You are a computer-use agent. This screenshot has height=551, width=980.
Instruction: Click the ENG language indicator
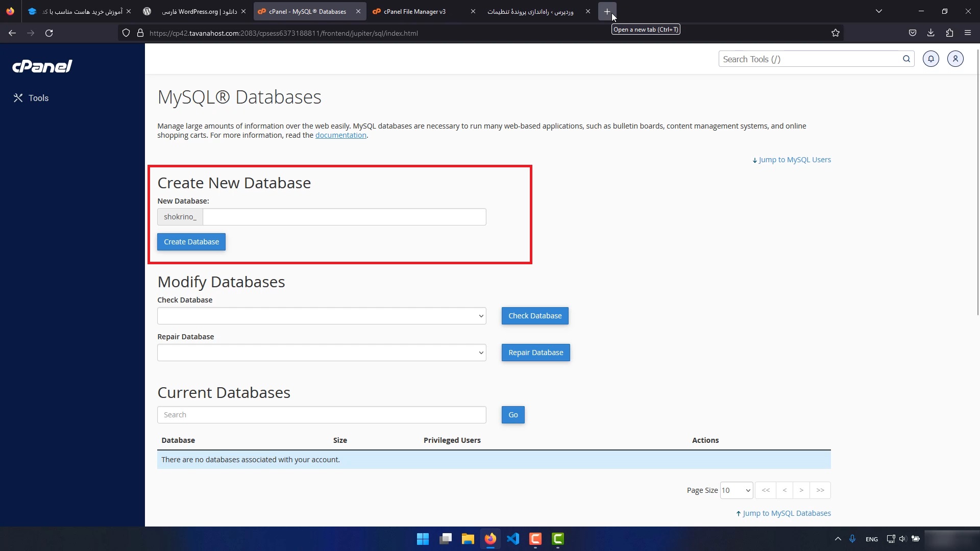pyautogui.click(x=872, y=539)
